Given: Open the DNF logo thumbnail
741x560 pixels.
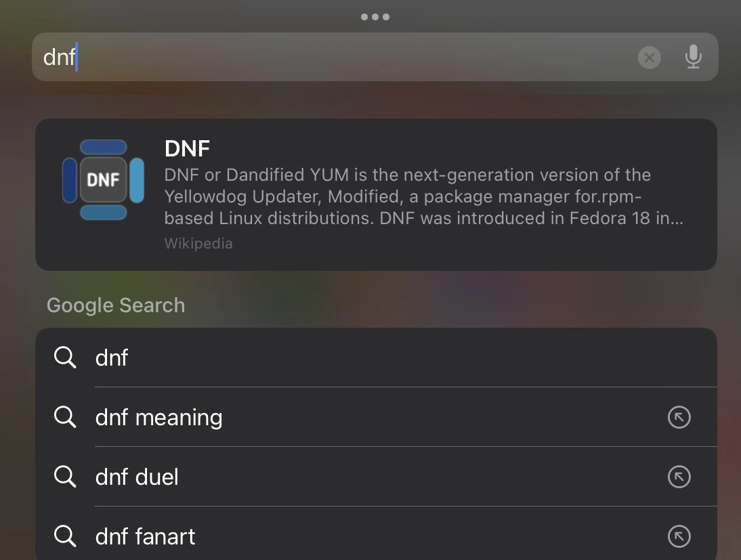Looking at the screenshot, I should tap(103, 180).
